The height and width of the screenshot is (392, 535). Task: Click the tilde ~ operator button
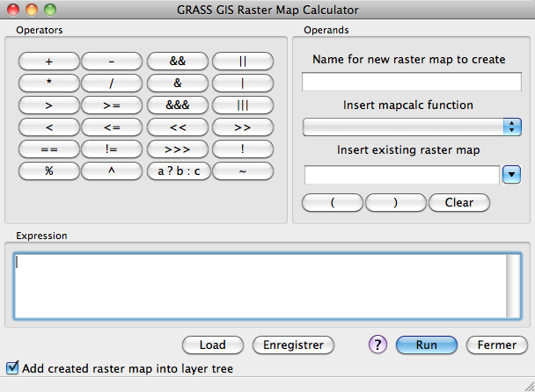pyautogui.click(x=243, y=171)
